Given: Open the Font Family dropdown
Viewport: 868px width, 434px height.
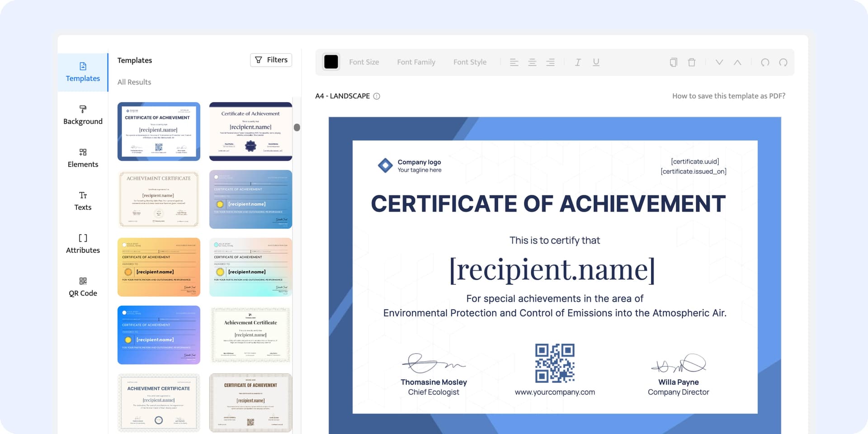Looking at the screenshot, I should pos(416,62).
